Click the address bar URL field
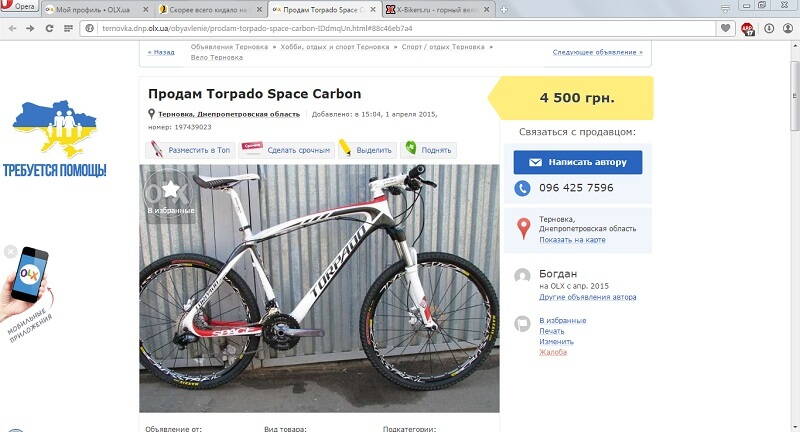 point(398,29)
